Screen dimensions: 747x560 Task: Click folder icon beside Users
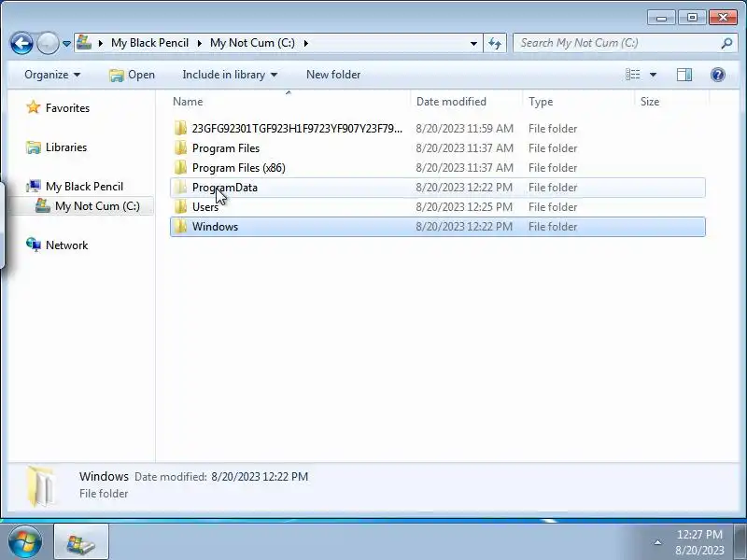tap(180, 206)
